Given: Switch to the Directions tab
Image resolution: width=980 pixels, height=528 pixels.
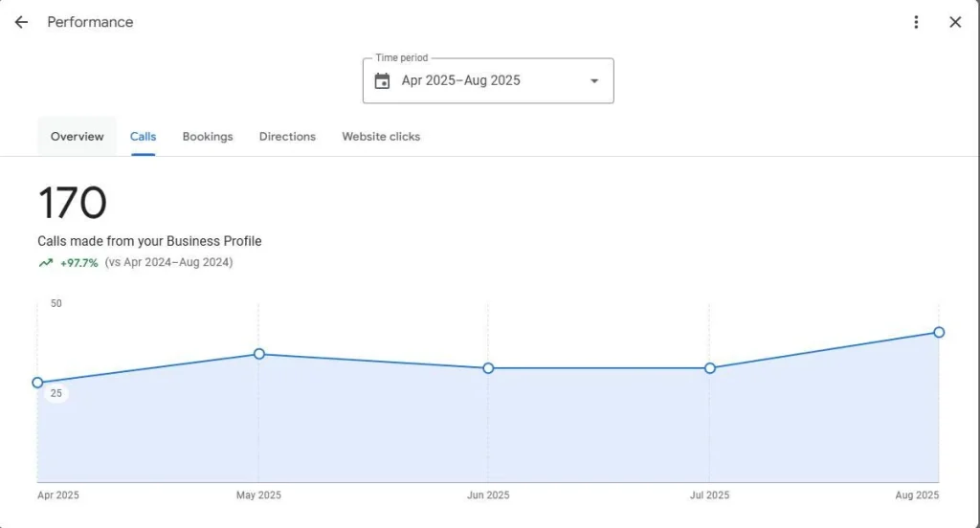Looking at the screenshot, I should click(x=287, y=136).
